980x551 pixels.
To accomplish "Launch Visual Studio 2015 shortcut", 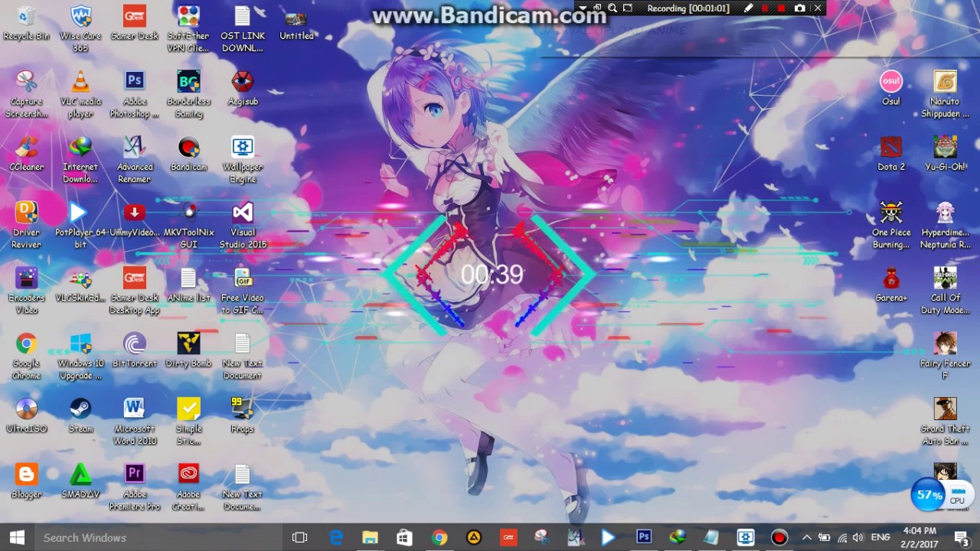I will click(x=243, y=225).
